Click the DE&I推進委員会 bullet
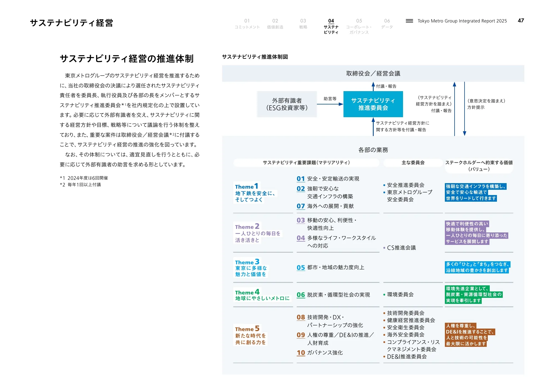 pyautogui.click(x=405, y=357)
